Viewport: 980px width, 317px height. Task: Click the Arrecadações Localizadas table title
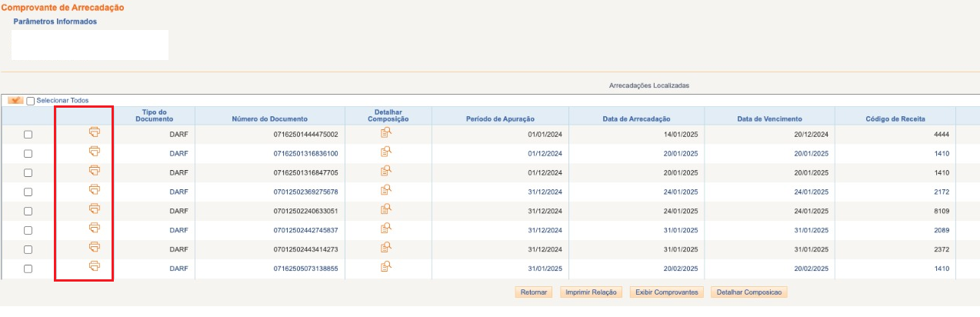pos(648,85)
